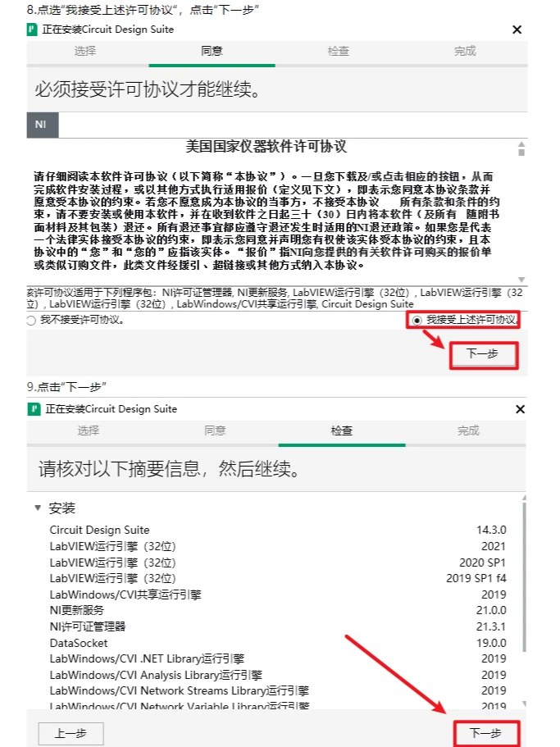
Task: Collapse the 安装 section triangle
Action: [x=38, y=508]
